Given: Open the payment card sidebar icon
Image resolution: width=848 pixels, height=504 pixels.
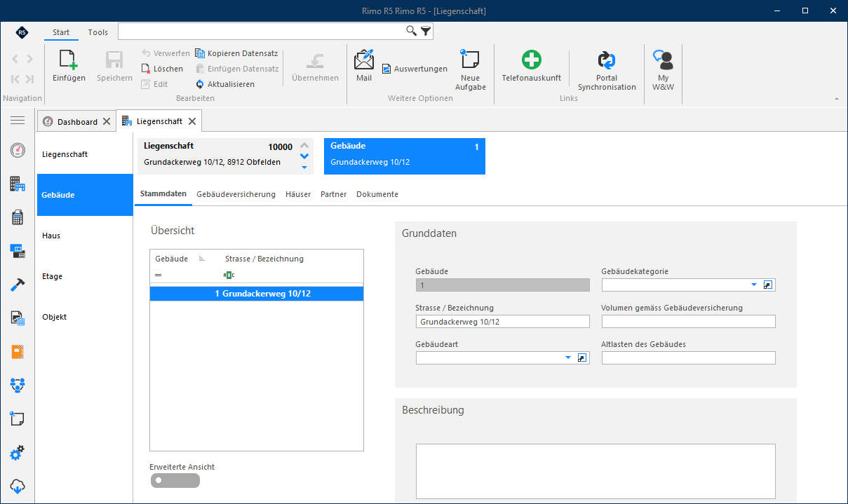Looking at the screenshot, I should click(18, 251).
